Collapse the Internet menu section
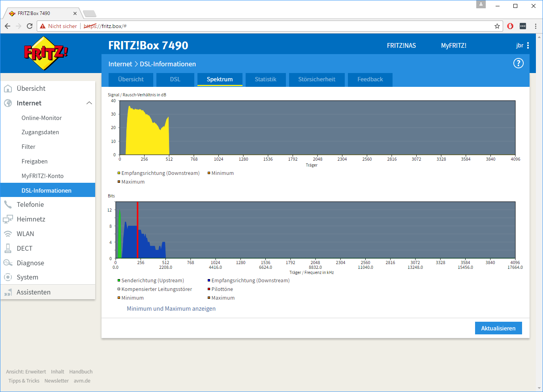 (89, 103)
